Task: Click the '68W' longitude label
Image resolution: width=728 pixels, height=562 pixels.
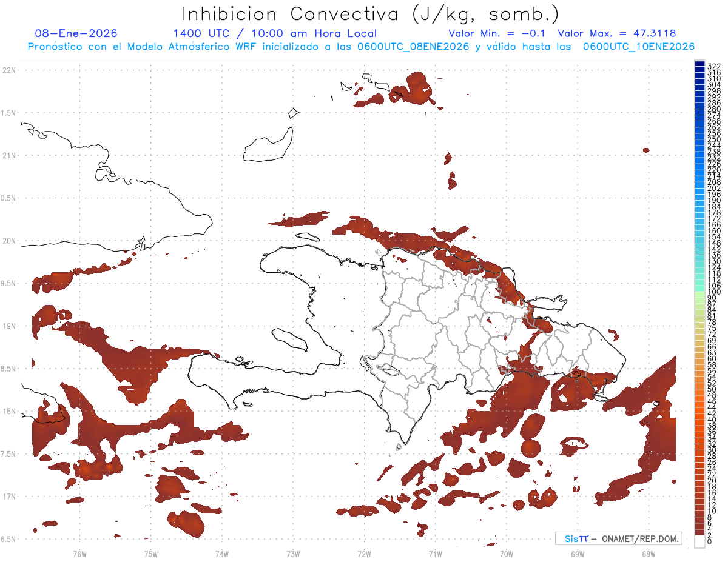Action: 648,554
